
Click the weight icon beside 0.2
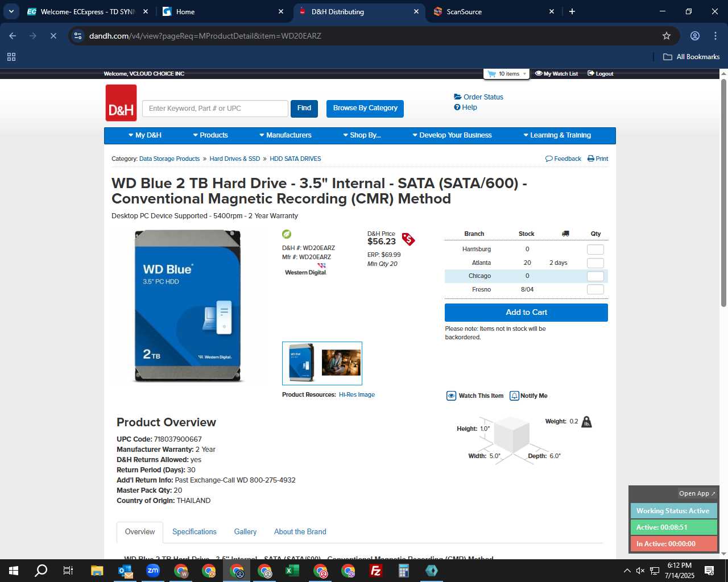(587, 422)
